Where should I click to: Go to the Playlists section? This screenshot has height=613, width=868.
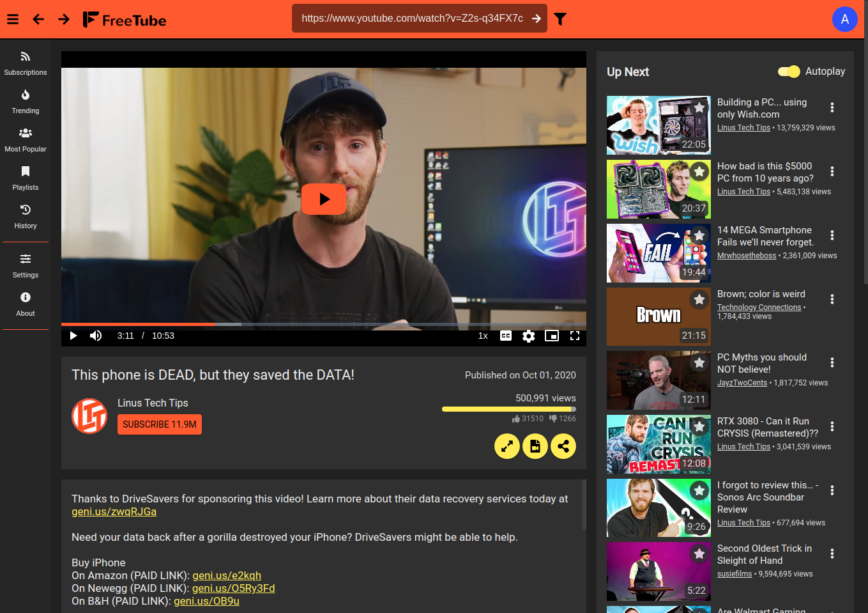[25, 178]
